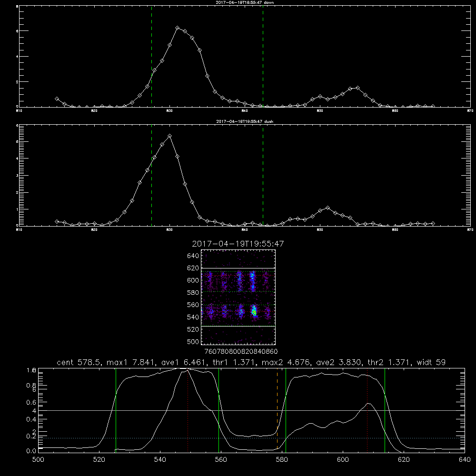Click the green vertical line near 614 in bottom plot
The width and height of the screenshot is (476, 476).
pyautogui.click(x=385, y=409)
